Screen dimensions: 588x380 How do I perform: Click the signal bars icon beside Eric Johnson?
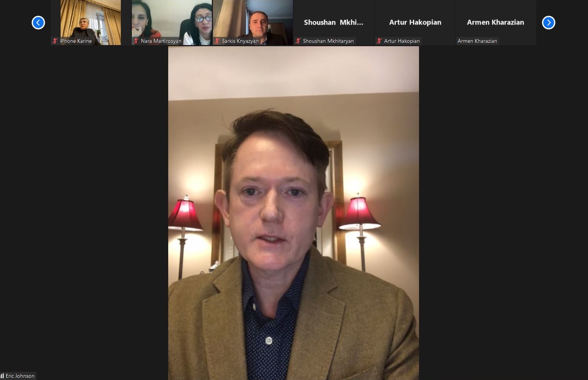click(2, 376)
